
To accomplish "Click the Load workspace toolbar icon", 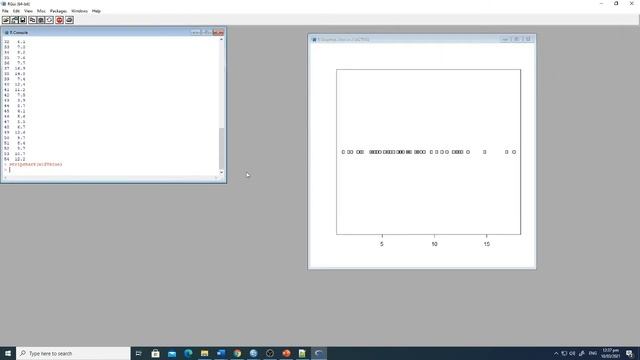I will click(x=14, y=20).
